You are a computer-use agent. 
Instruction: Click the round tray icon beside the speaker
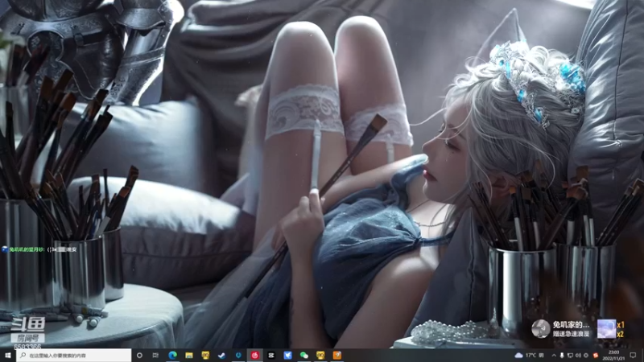(x=586, y=356)
